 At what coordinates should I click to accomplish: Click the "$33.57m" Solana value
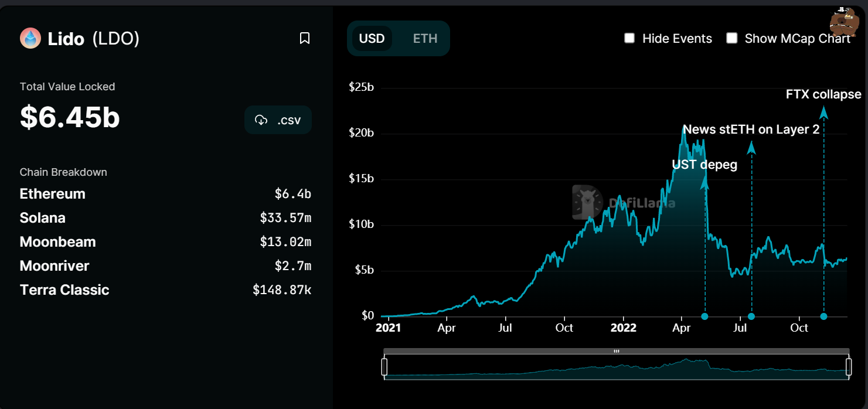(x=285, y=218)
